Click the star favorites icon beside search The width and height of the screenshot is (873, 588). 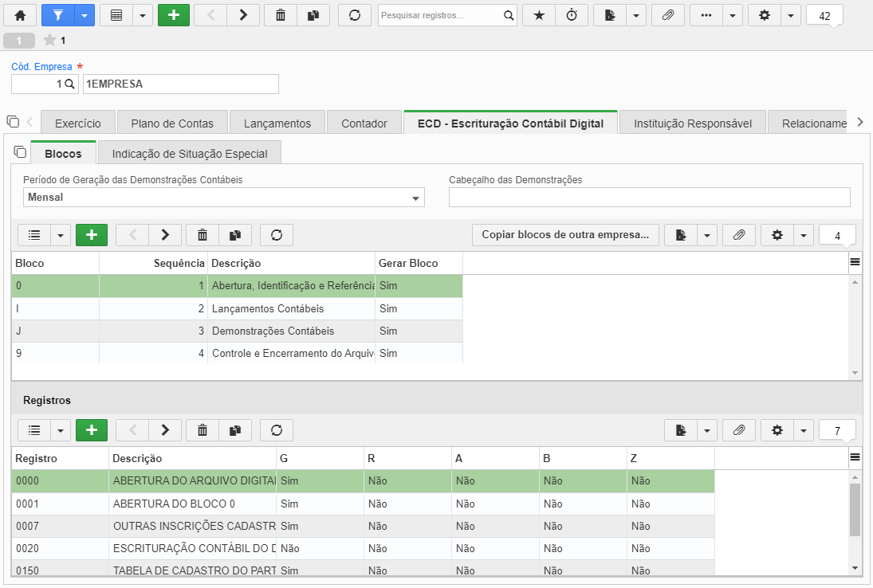pyautogui.click(x=539, y=16)
